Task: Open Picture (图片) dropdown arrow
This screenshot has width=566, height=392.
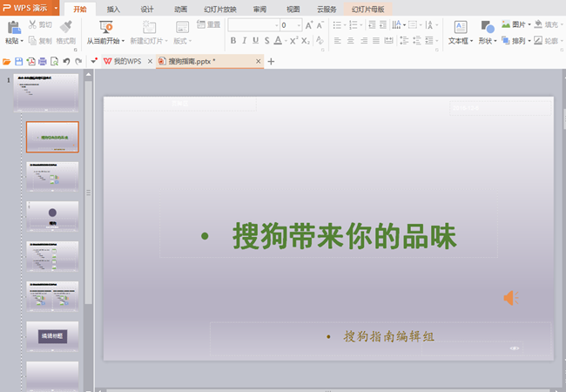Action: click(x=529, y=25)
